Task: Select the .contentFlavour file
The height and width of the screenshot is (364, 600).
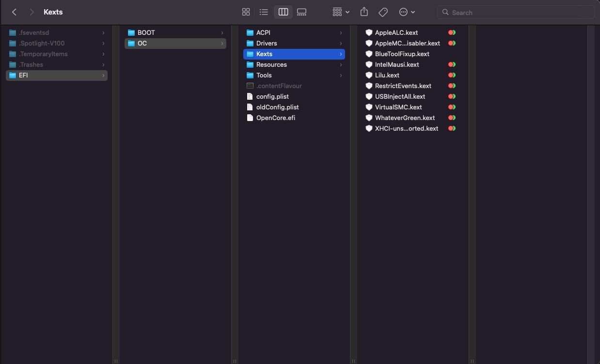Action: coord(294,86)
